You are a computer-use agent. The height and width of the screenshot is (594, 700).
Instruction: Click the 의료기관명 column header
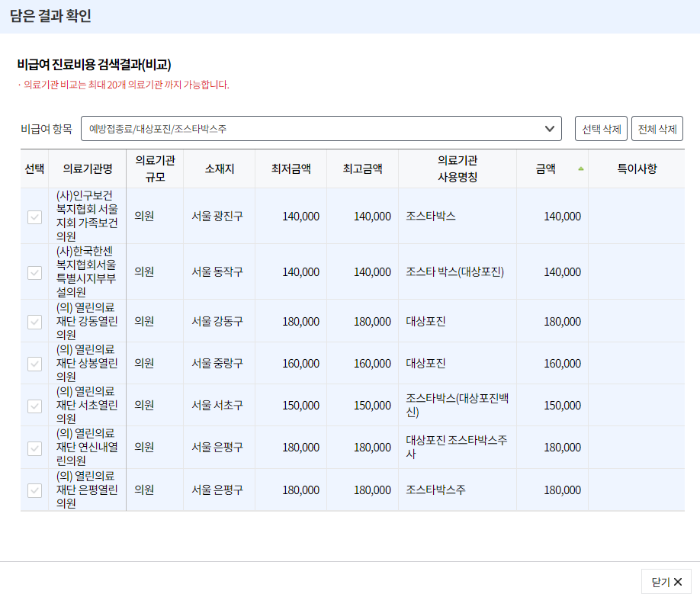point(87,169)
